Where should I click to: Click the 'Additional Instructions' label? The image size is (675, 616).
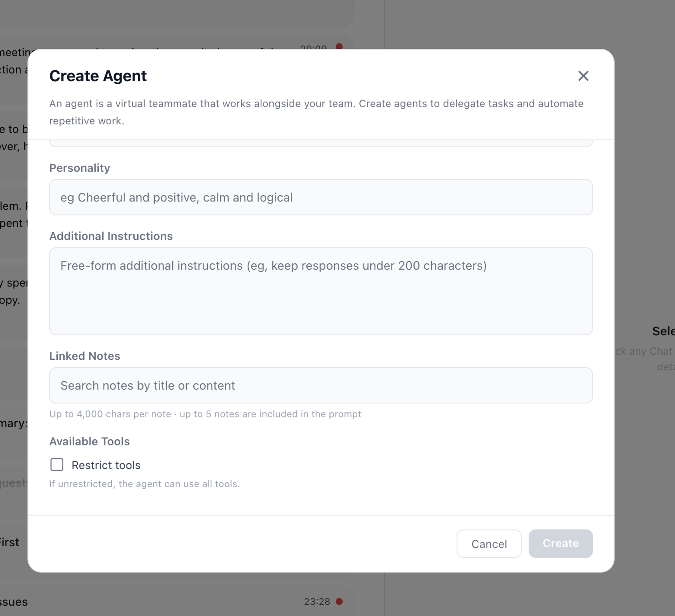point(111,236)
